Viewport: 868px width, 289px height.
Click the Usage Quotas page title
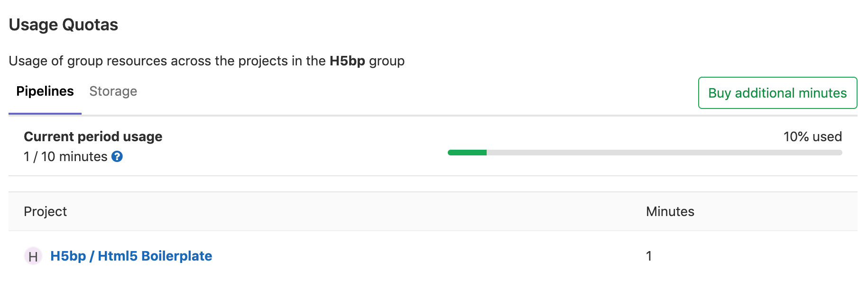[64, 25]
